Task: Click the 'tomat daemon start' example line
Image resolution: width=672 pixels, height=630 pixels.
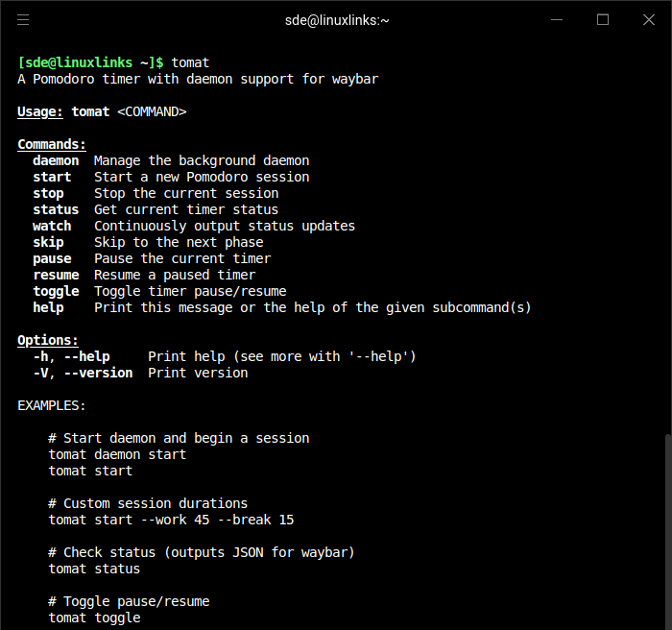Action: click(x=117, y=454)
